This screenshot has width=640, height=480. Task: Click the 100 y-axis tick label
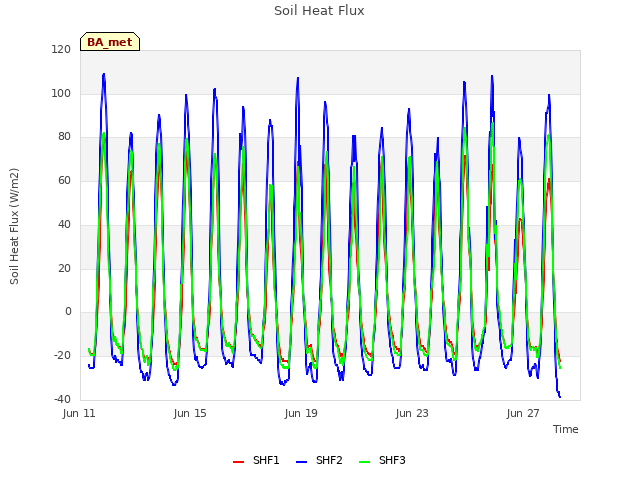pos(61,93)
